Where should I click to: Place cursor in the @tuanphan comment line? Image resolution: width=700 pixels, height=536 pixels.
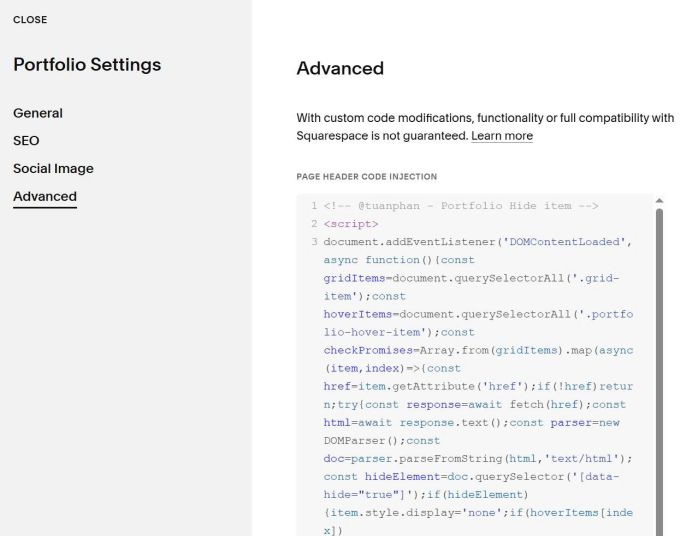pos(461,206)
